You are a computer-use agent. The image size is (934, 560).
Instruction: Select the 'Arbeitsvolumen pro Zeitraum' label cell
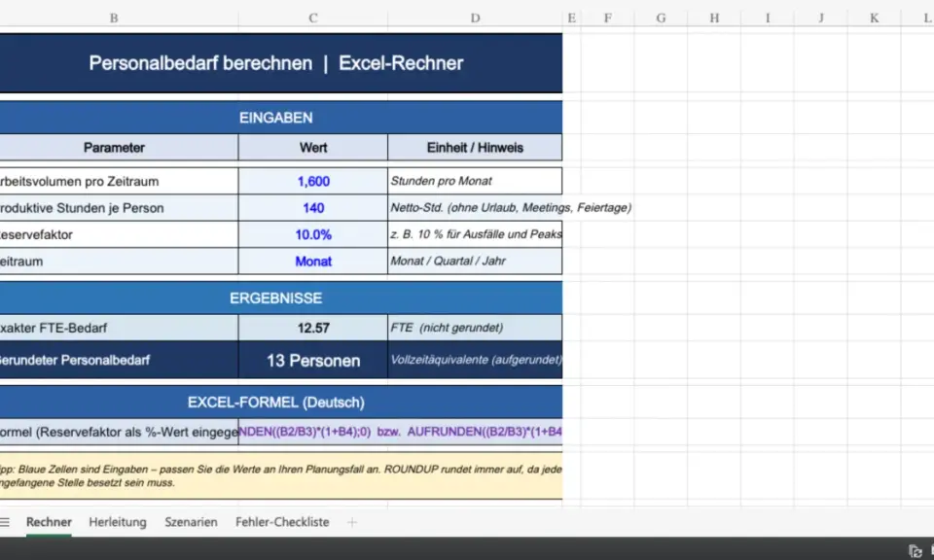[119, 181]
